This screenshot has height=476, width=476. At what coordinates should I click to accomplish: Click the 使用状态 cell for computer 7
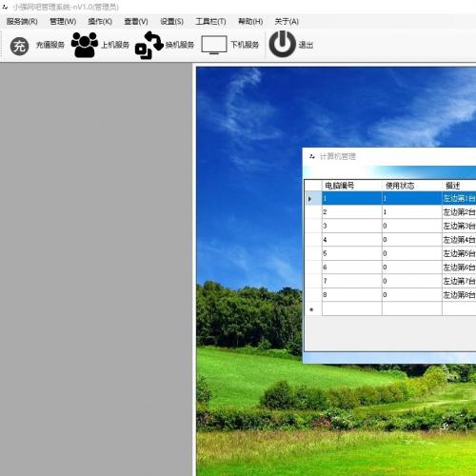tap(412, 281)
